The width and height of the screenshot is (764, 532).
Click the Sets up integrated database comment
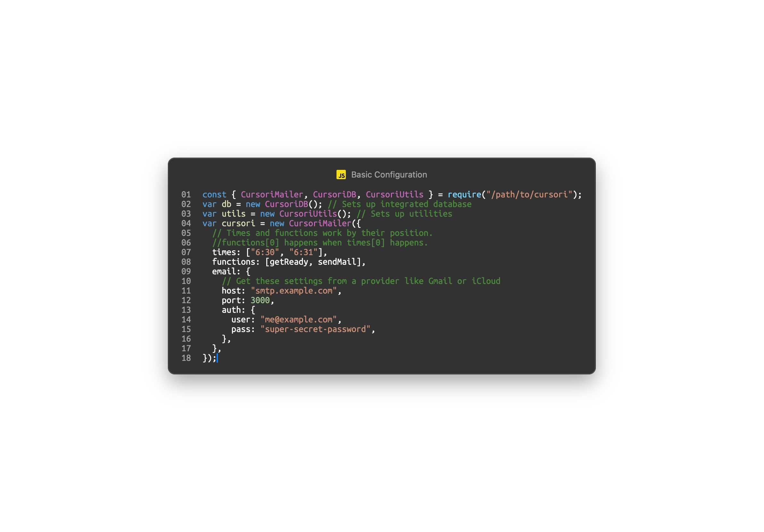pos(399,204)
